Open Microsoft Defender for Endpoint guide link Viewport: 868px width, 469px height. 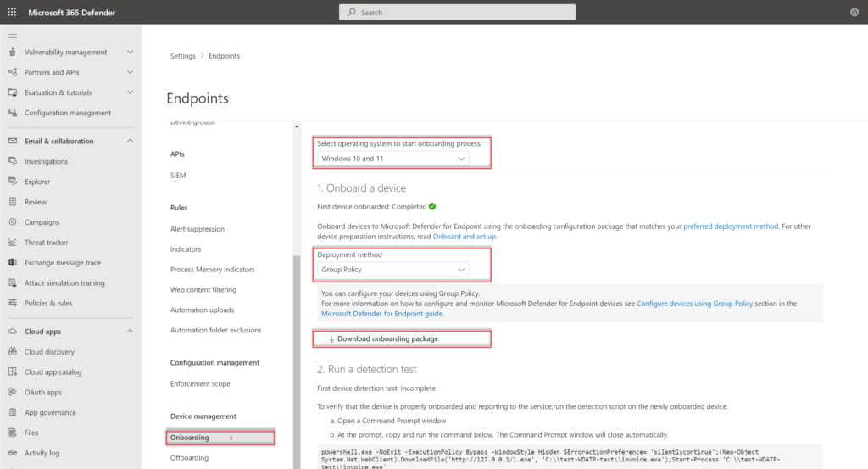point(382,314)
